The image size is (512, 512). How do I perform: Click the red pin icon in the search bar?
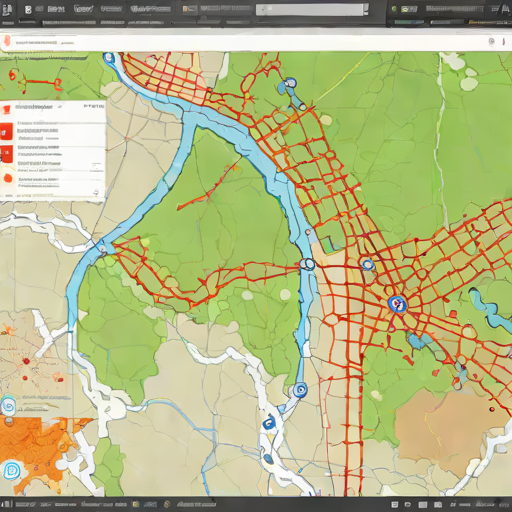7,42
